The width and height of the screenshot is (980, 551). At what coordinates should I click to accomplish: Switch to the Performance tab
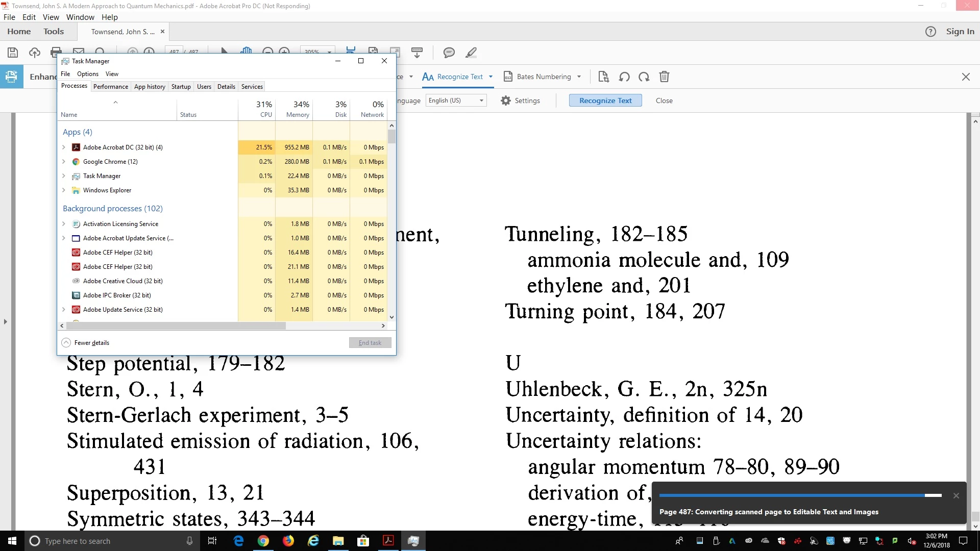[x=111, y=87]
